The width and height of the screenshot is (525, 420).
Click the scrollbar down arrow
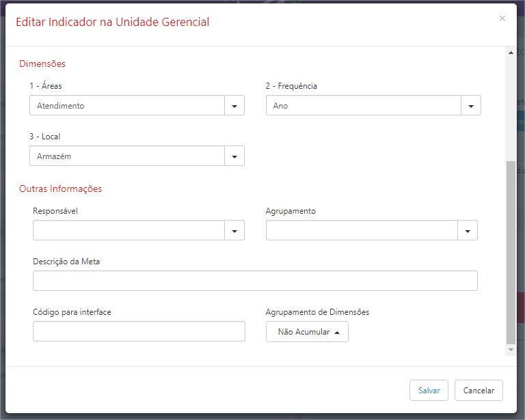tap(511, 350)
